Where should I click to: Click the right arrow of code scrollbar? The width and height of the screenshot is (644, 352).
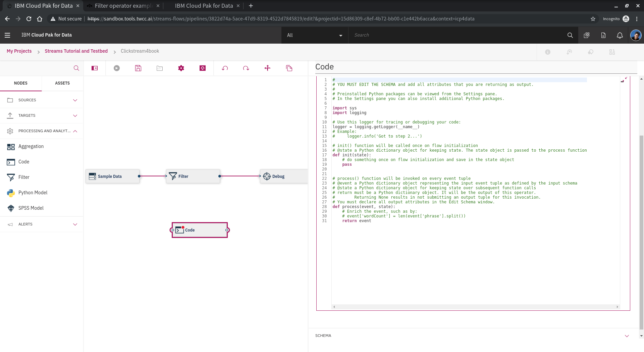point(617,307)
